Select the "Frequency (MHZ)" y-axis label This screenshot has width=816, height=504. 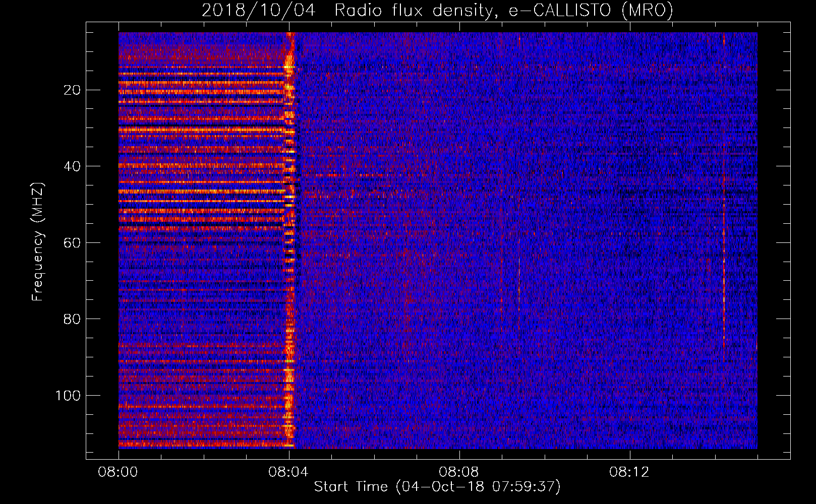click(38, 241)
